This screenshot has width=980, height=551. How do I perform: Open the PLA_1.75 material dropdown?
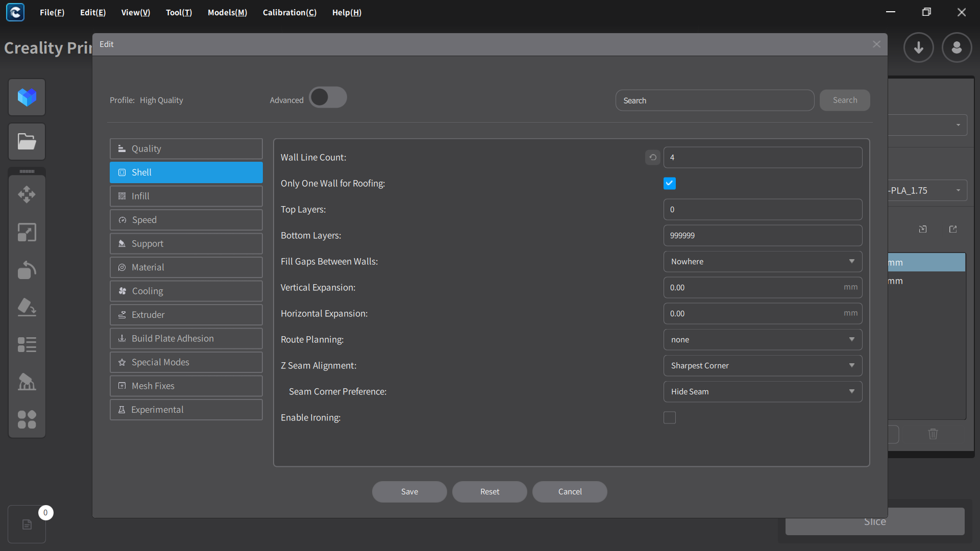(x=927, y=190)
